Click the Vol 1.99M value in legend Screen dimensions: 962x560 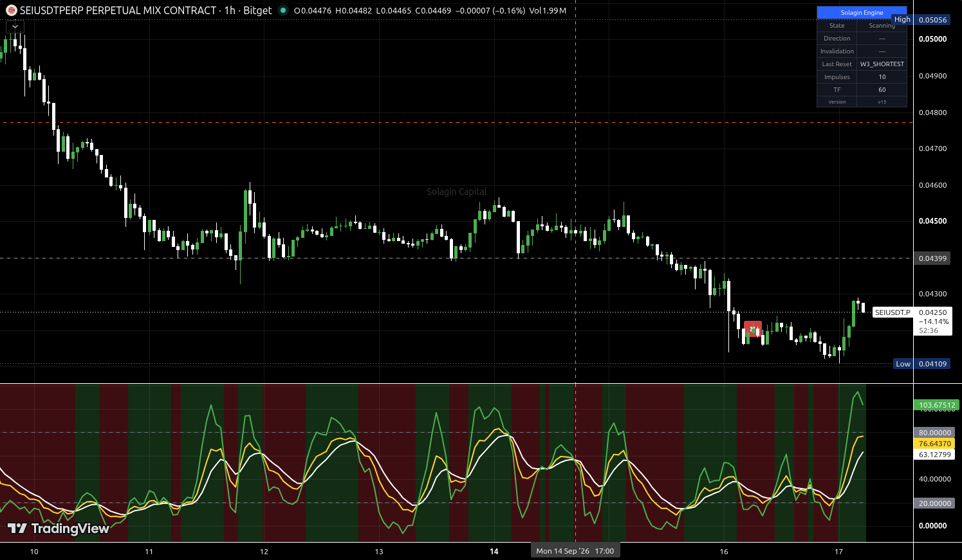pos(548,10)
